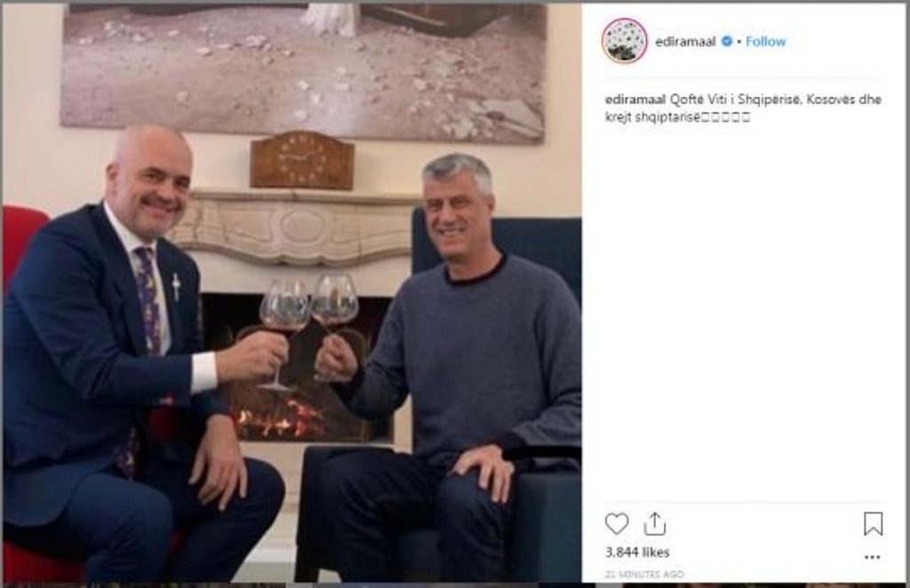View the 3,844 likes list
This screenshot has width=910, height=588.
coord(637,552)
